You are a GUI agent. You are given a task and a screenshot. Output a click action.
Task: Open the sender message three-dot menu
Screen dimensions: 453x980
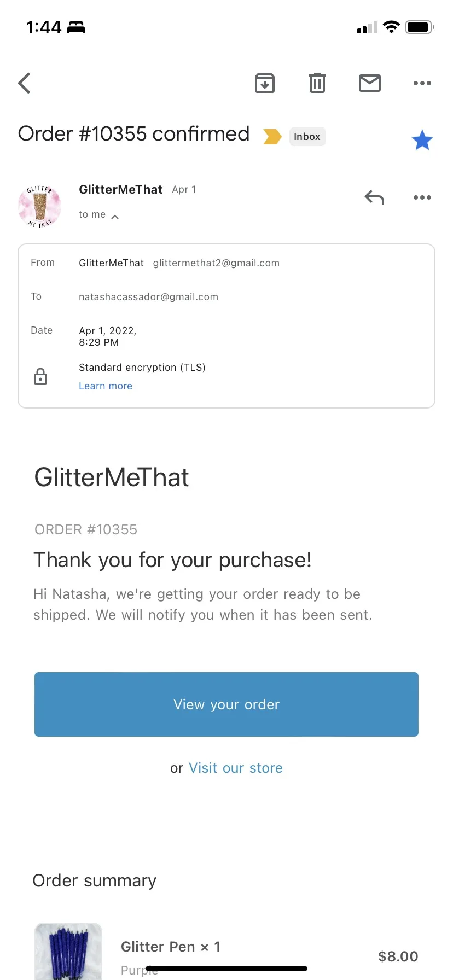coord(422,197)
